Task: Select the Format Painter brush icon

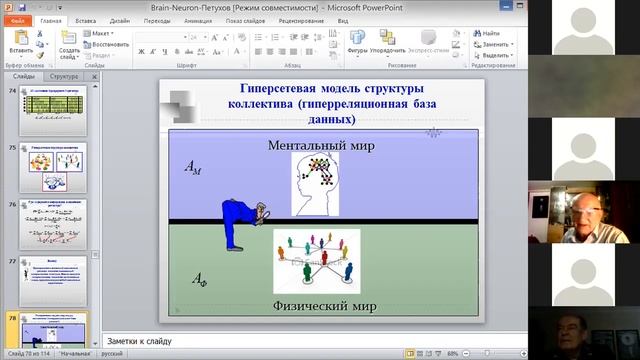Action: point(40,55)
